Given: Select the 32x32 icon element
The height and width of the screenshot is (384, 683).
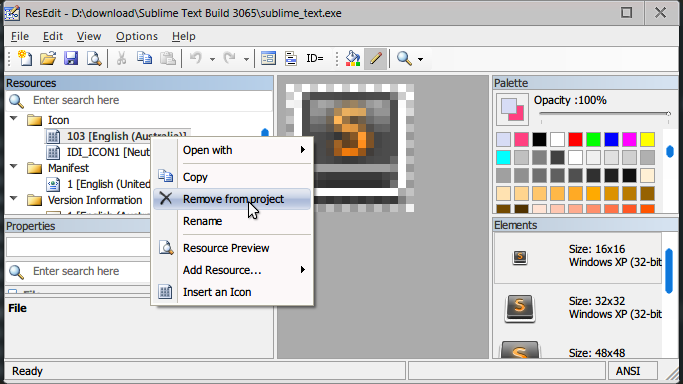Looking at the screenshot, I should tap(578, 309).
